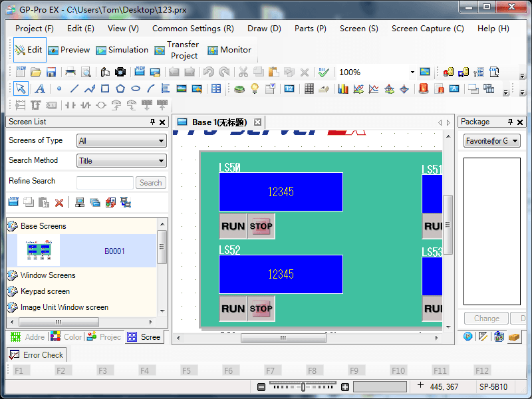Switch to the Address tab
532x399 pixels.
28,337
